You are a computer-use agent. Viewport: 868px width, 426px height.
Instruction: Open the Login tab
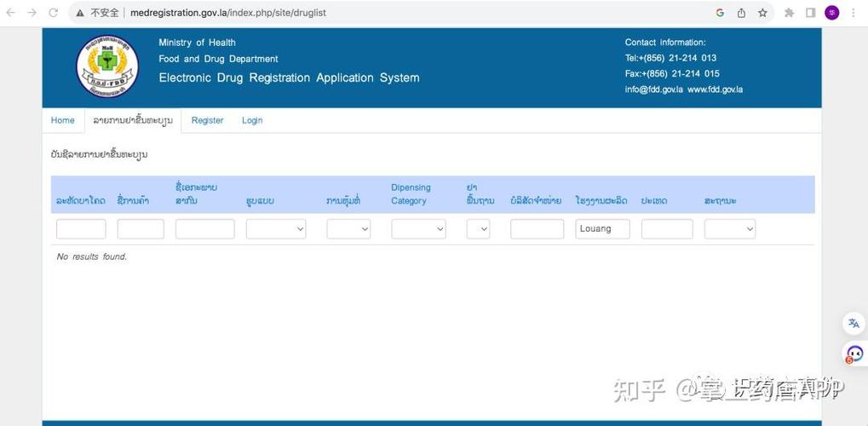252,120
